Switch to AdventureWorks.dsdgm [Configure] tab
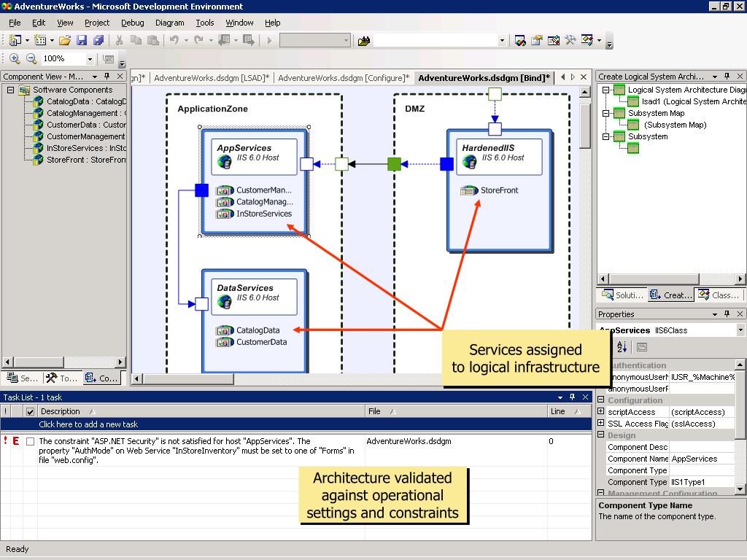 (x=344, y=77)
